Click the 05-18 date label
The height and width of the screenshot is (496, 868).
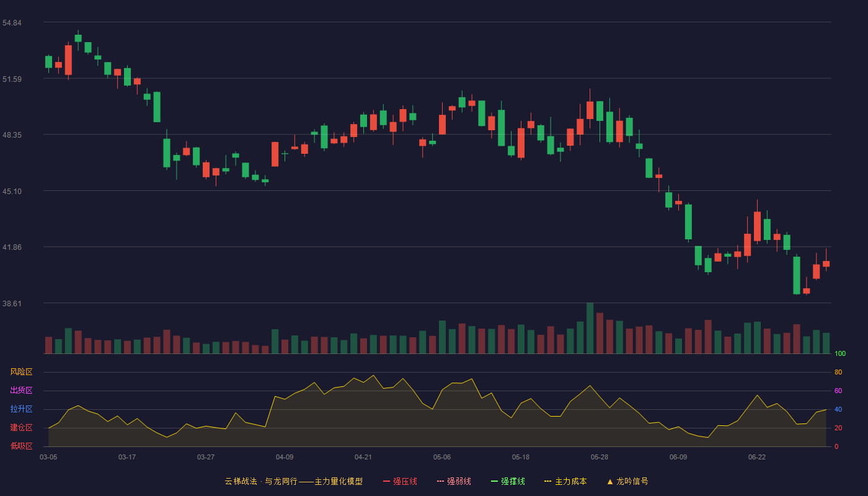521,457
